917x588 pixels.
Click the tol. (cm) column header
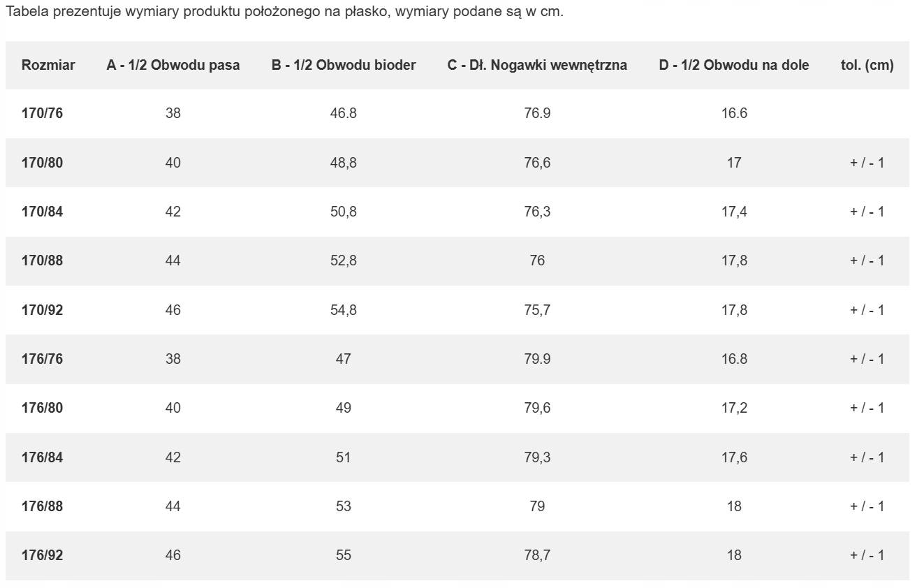(867, 65)
